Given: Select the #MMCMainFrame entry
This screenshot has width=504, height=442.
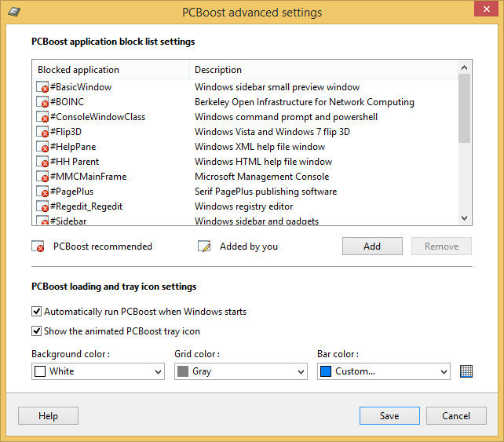Looking at the screenshot, I should pyautogui.click(x=88, y=177).
